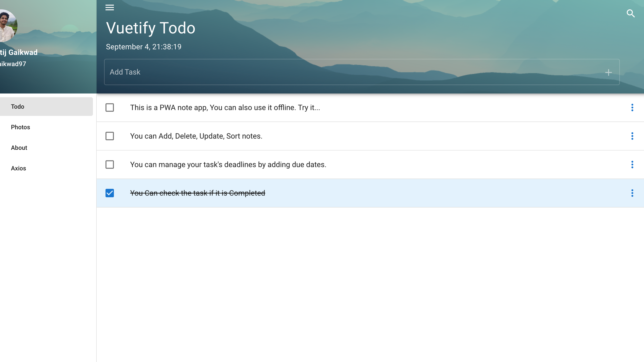Open options menu for due dates task
The image size is (644, 362).
pos(632,164)
